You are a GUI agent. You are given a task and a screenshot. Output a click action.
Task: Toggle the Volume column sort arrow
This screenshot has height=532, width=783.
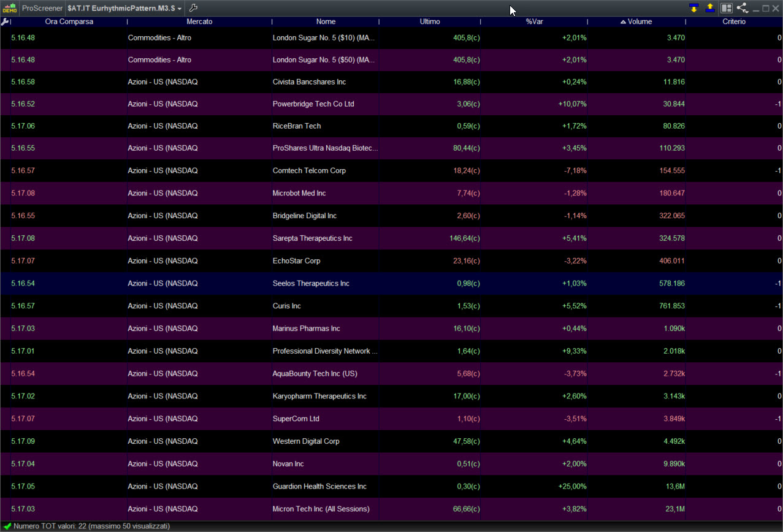[x=623, y=21]
